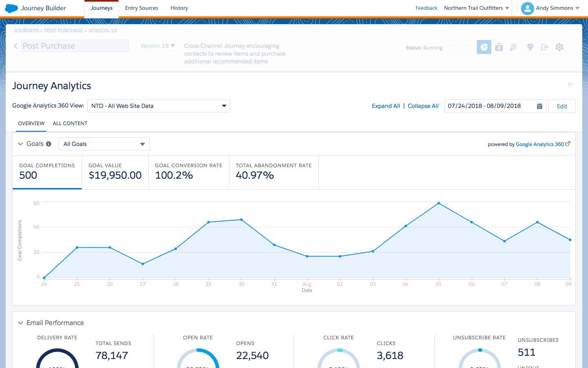Click Expand All link
The width and height of the screenshot is (588, 368).
(x=386, y=106)
